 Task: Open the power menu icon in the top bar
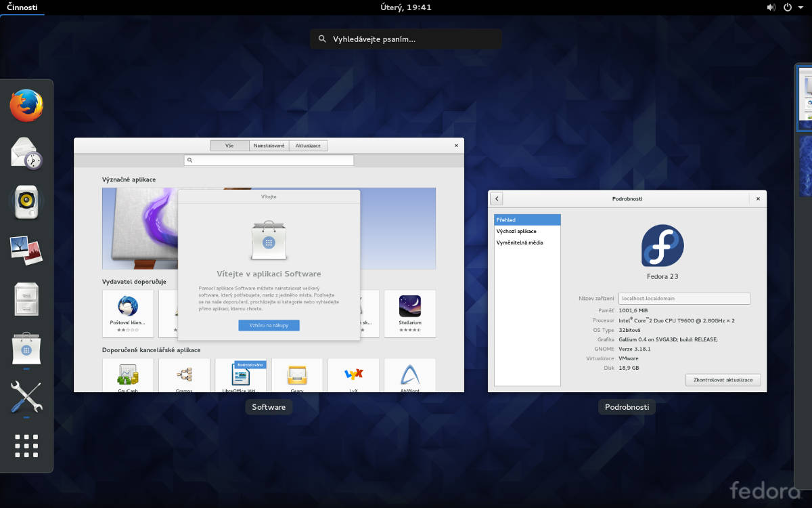788,7
